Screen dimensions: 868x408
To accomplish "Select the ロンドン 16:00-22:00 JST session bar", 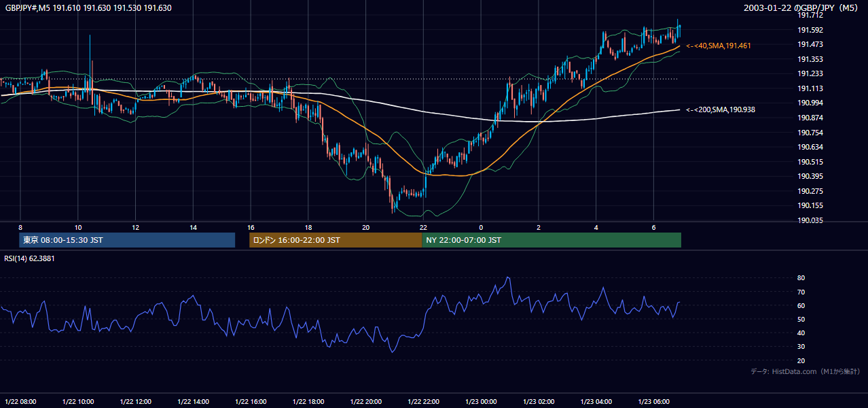I will (336, 240).
